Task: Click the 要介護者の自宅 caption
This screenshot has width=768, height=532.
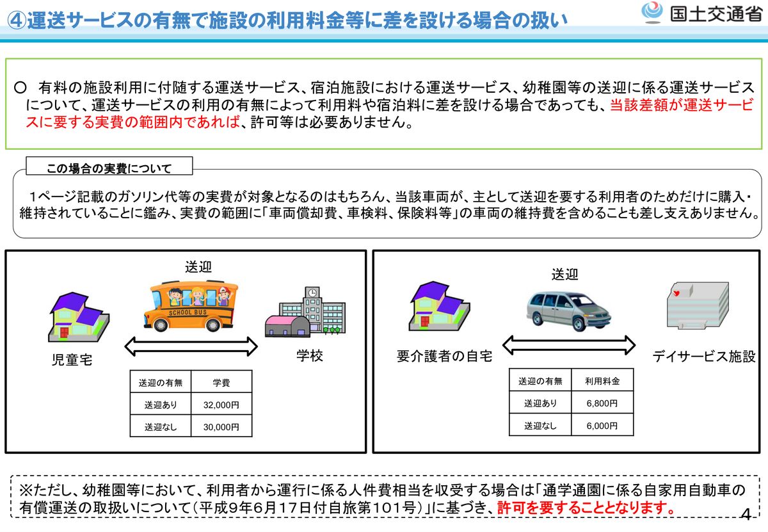Action: [x=444, y=356]
